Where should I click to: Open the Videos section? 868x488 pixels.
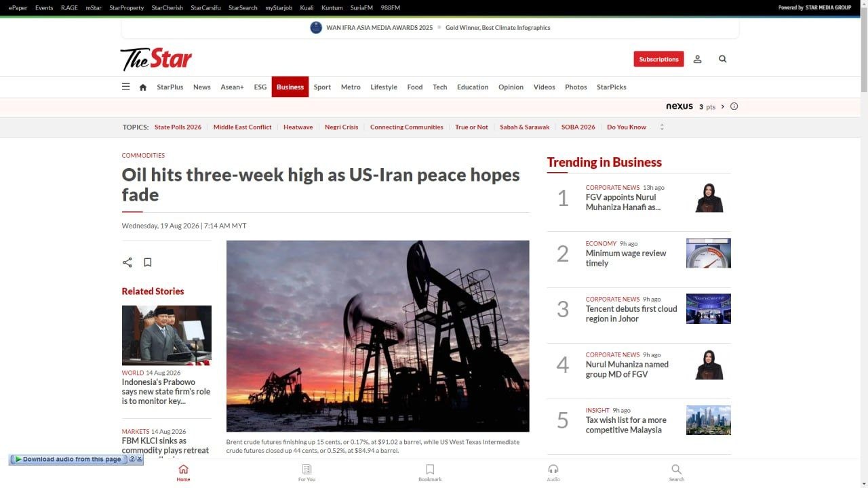coord(544,87)
